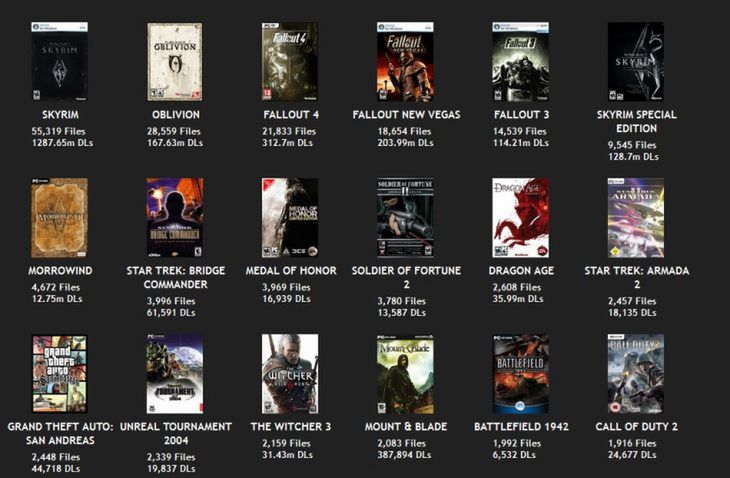Viewport: 730px width, 478px height.
Task: Select the Fallout New Vegas box art
Action: [405, 61]
